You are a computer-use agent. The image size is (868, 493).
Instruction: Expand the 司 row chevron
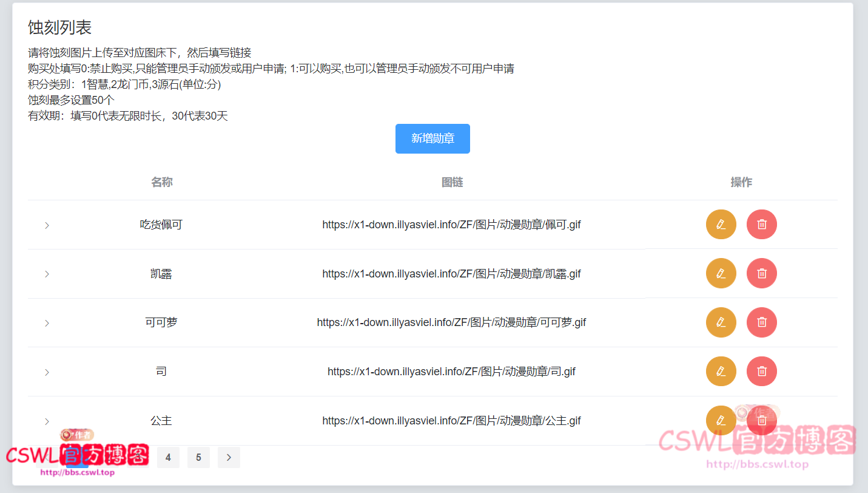click(47, 371)
